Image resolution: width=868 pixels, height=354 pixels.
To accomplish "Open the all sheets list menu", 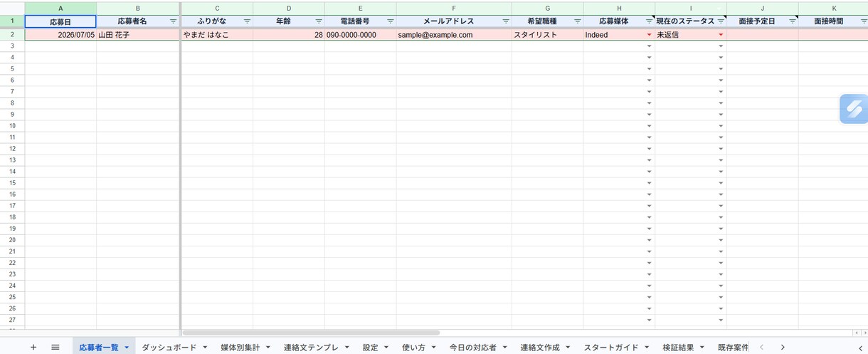I will click(55, 347).
